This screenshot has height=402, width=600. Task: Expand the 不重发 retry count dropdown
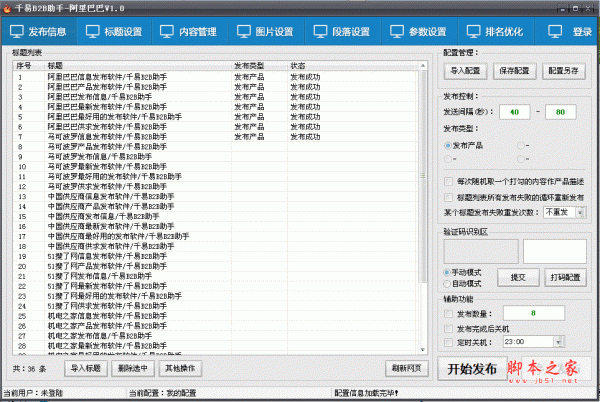pos(581,212)
